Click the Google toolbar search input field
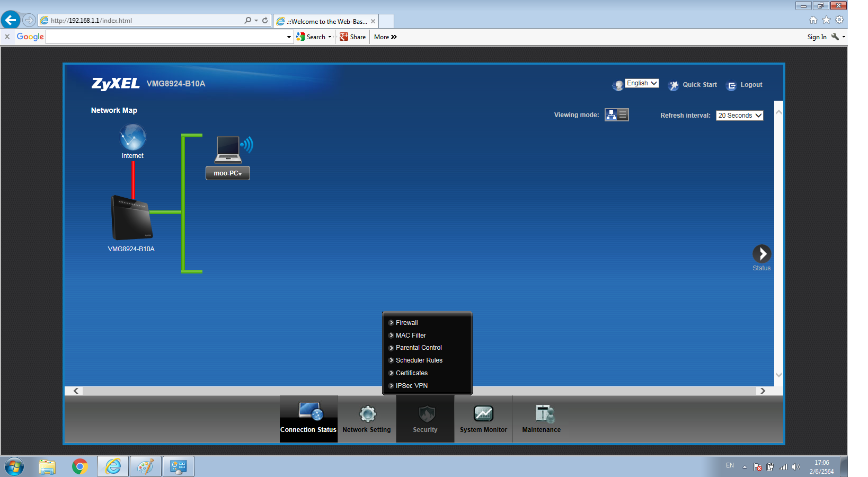Screen dimensions: 868x477 [x=166, y=37]
